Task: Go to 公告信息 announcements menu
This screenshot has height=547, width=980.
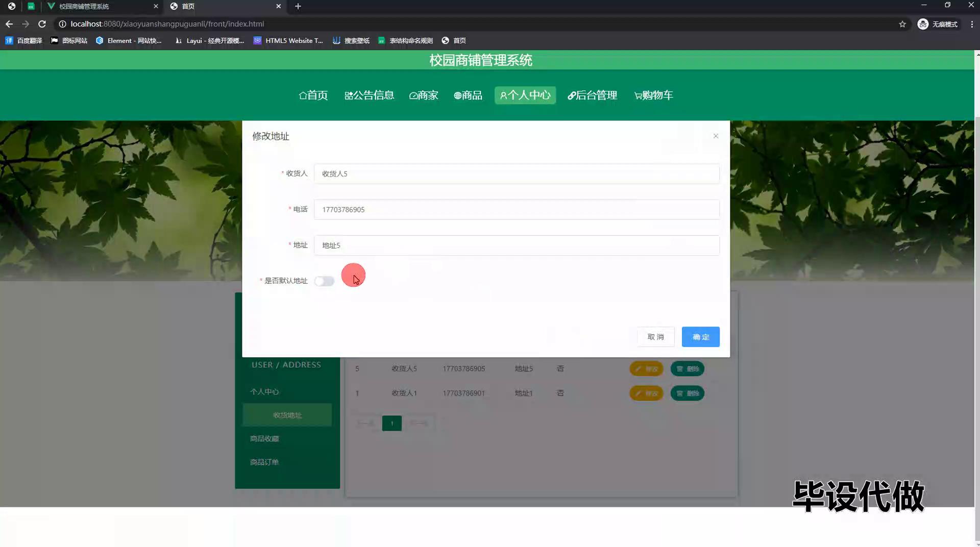Action: coord(369,95)
